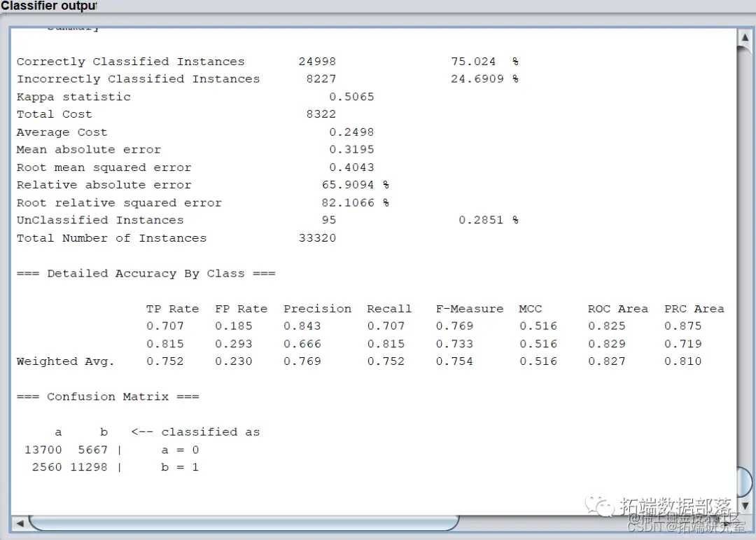Click the horizontal scrollbar thumb
756x540 pixels.
[244, 523]
